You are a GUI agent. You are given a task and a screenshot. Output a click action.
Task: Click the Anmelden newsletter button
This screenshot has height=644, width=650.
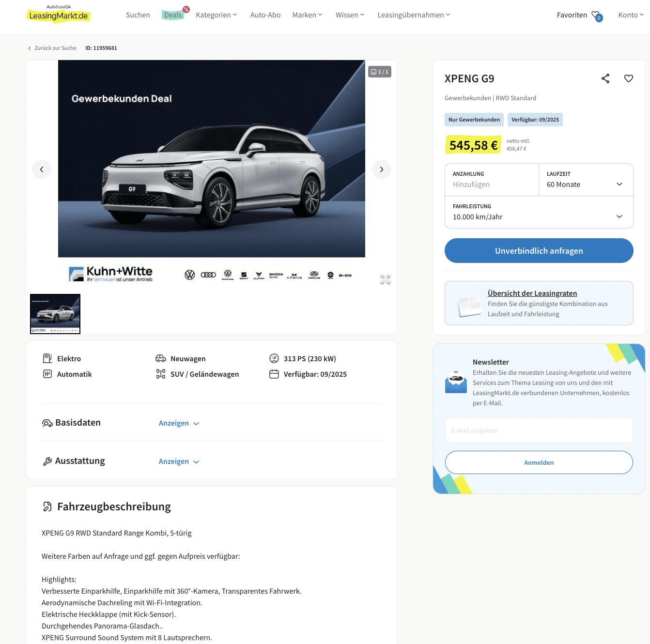539,462
